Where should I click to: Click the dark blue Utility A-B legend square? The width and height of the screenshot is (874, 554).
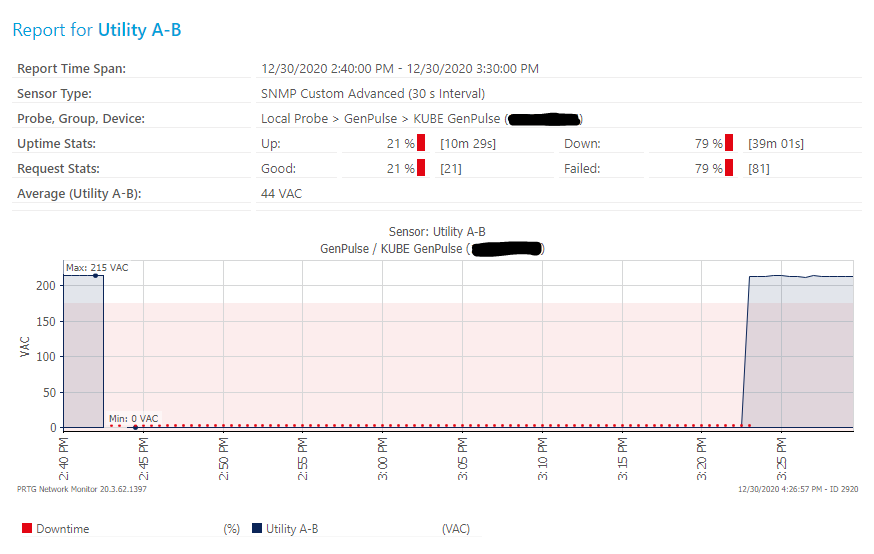pos(257,529)
